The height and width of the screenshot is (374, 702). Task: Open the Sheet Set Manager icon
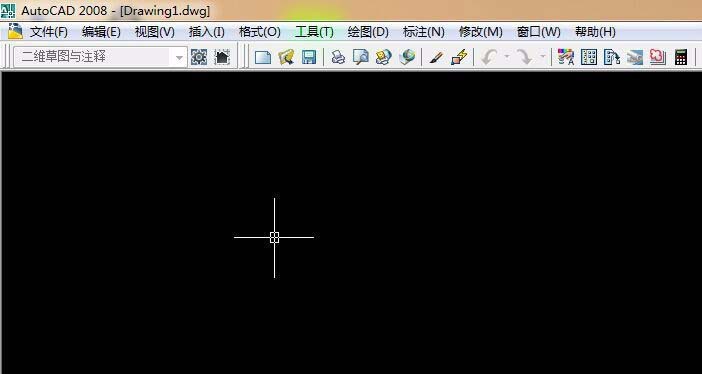coord(635,57)
